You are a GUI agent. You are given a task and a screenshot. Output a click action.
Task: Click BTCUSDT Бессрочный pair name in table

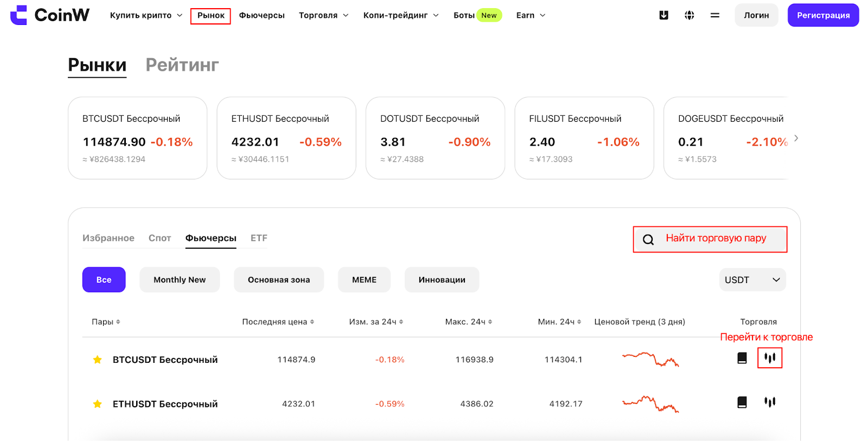coord(165,360)
